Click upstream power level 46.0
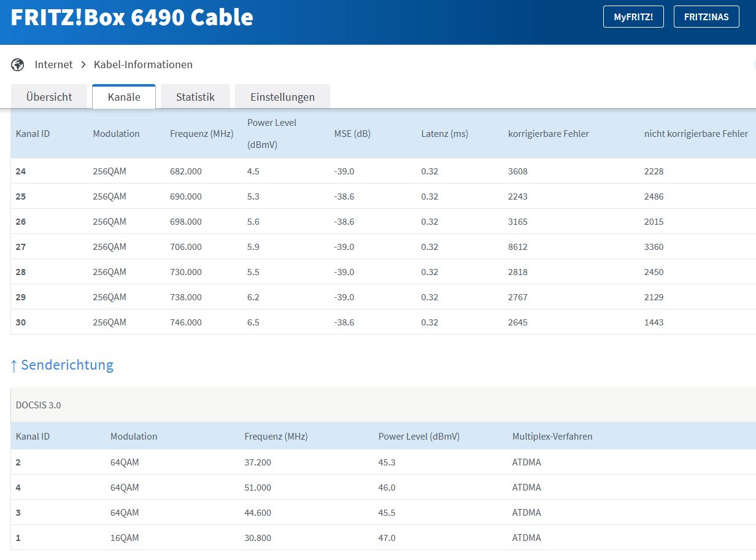The image size is (756, 560). 387,488
